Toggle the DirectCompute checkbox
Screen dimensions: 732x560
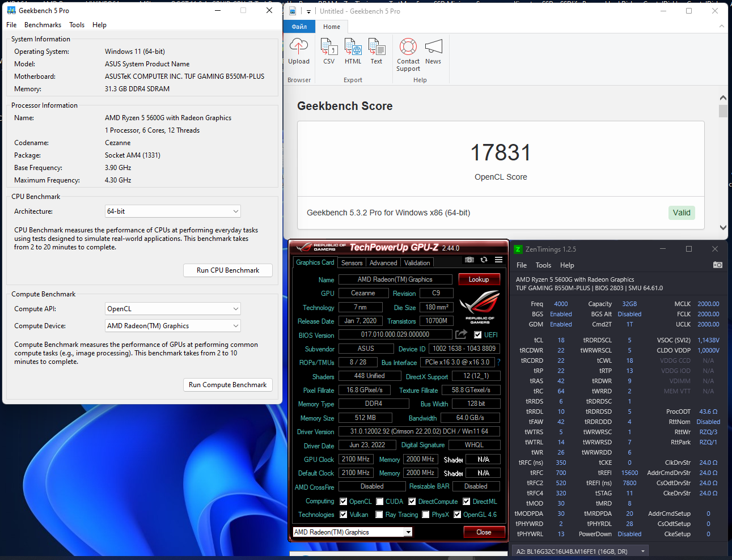412,501
